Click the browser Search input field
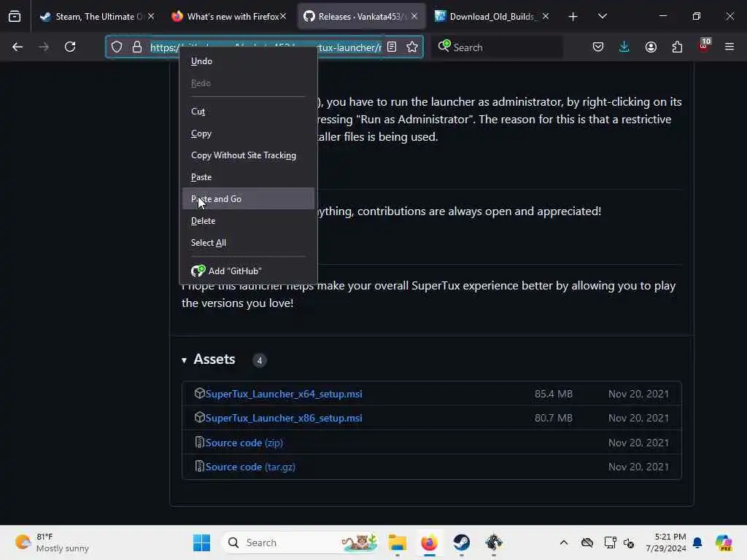The image size is (747, 560). pos(497,47)
